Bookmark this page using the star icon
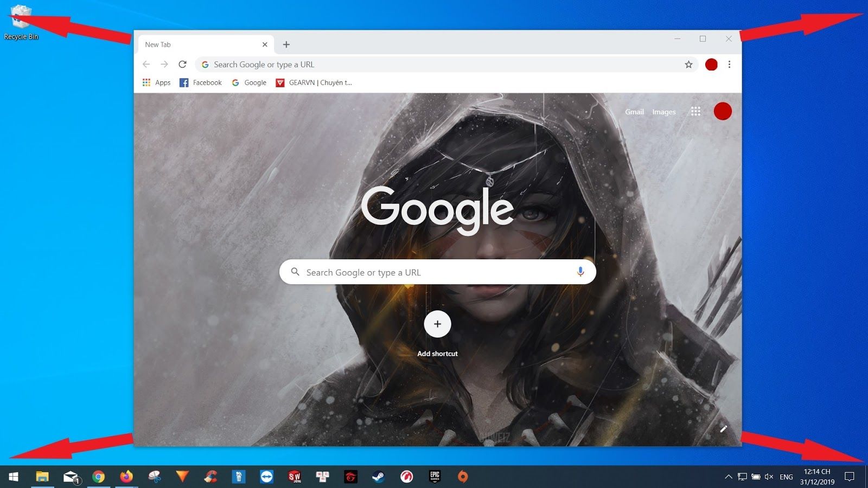 pos(688,64)
